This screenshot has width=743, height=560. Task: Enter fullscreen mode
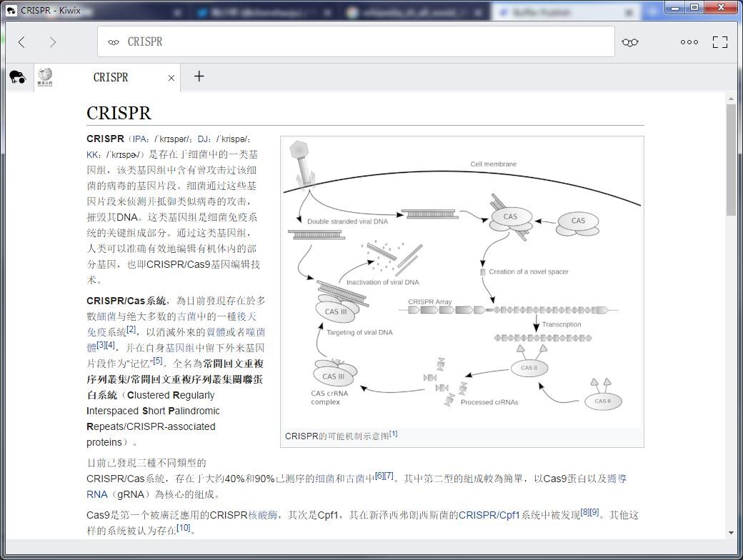point(720,42)
